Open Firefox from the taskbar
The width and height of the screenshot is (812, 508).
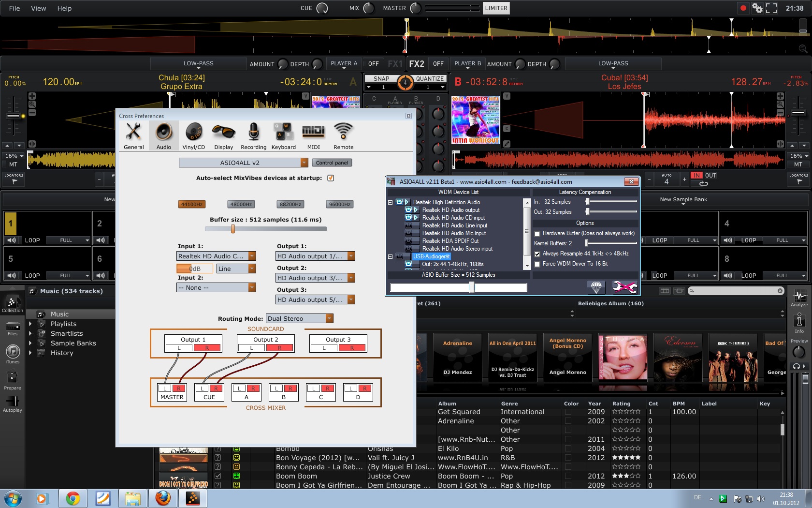point(163,498)
